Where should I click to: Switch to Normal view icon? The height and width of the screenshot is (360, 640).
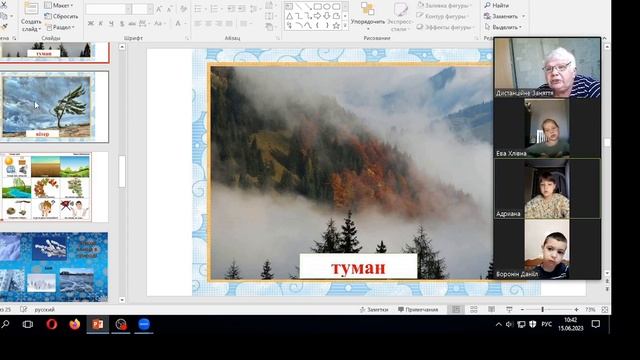point(456,310)
